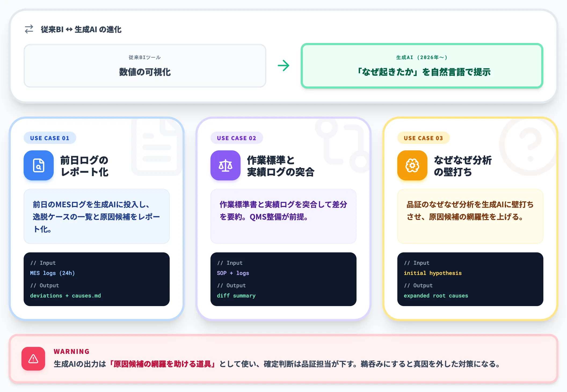Click the description mentioning QMS整備が前提

(x=283, y=210)
